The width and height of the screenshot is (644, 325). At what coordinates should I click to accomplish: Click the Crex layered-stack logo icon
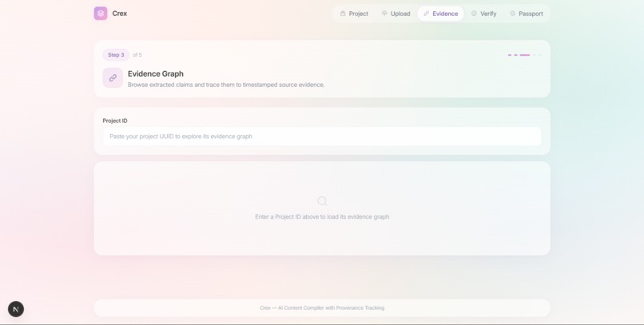pyautogui.click(x=101, y=14)
